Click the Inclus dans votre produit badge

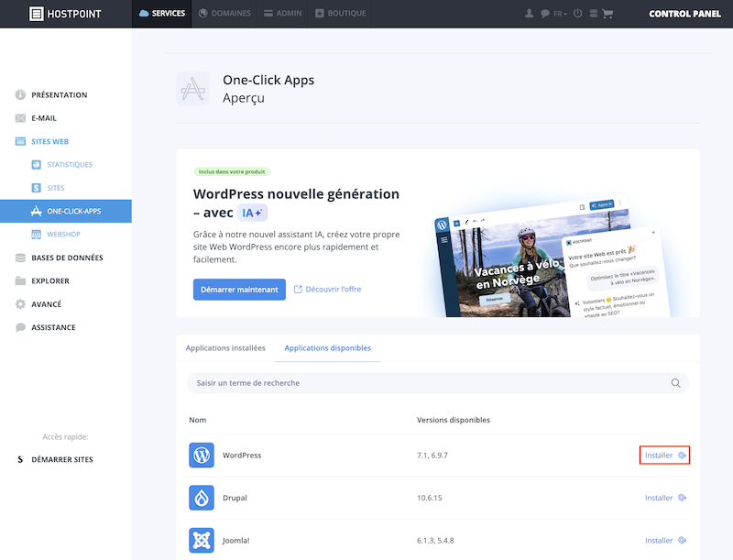pyautogui.click(x=232, y=171)
